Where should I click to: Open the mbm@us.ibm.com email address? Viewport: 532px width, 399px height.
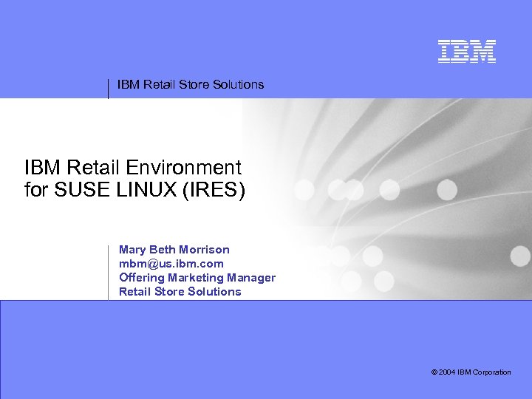(x=171, y=264)
